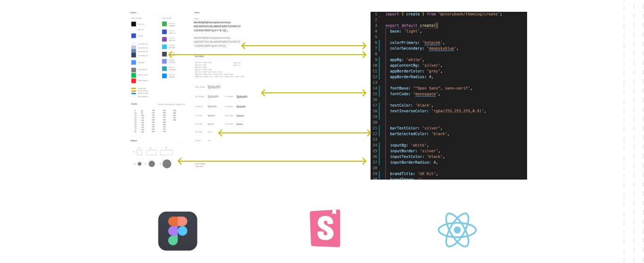Click the Figma logo icon

pos(178,231)
